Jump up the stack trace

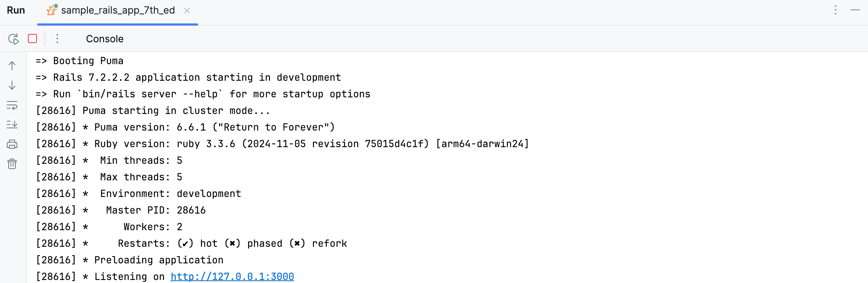(x=12, y=66)
